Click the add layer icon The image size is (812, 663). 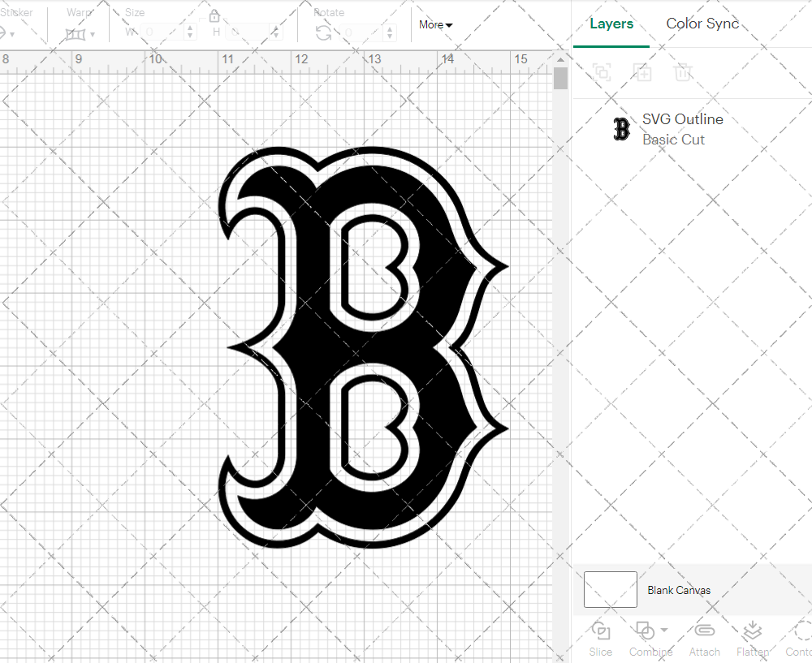[x=602, y=72]
